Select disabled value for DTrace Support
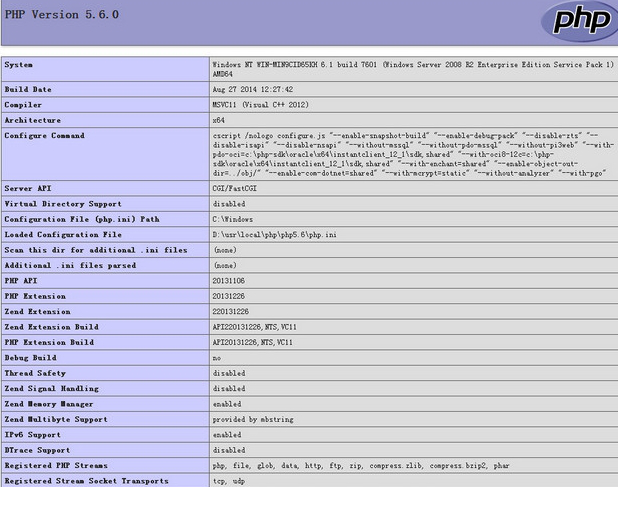This screenshot has width=618, height=506. click(229, 450)
